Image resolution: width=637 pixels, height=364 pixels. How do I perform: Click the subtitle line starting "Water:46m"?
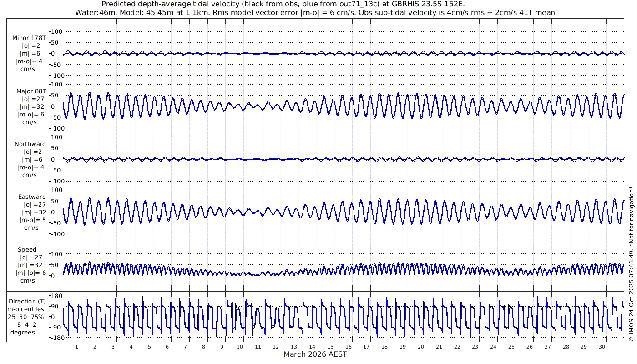point(315,12)
